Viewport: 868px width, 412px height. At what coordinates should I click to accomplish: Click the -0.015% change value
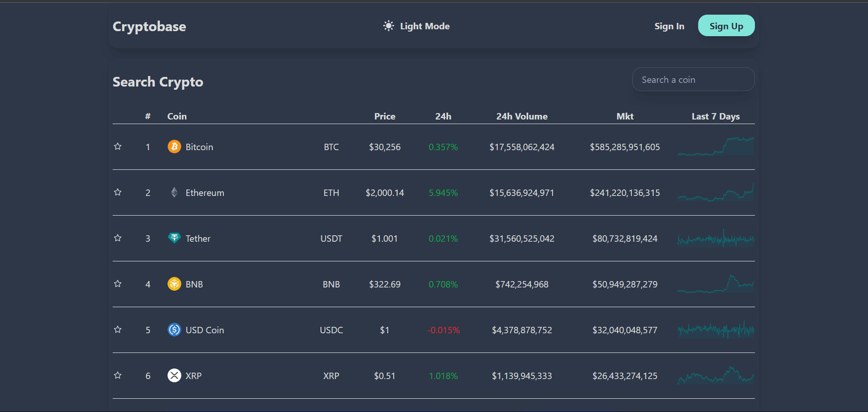coord(443,330)
